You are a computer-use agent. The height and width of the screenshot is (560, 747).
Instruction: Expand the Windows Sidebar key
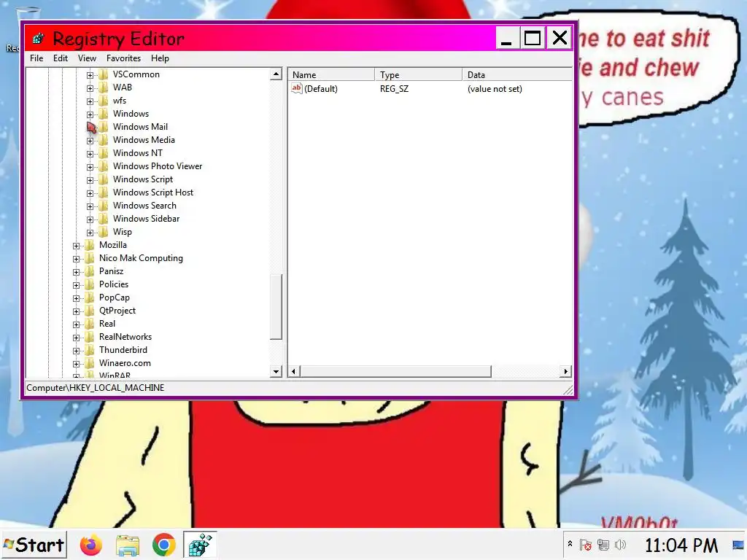90,219
